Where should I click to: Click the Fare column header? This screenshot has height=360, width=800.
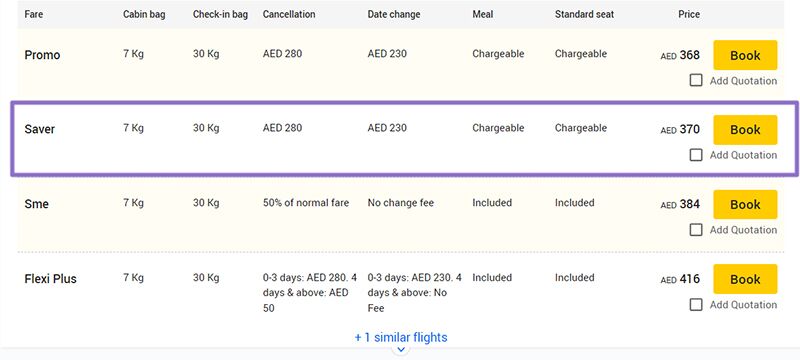(x=34, y=14)
